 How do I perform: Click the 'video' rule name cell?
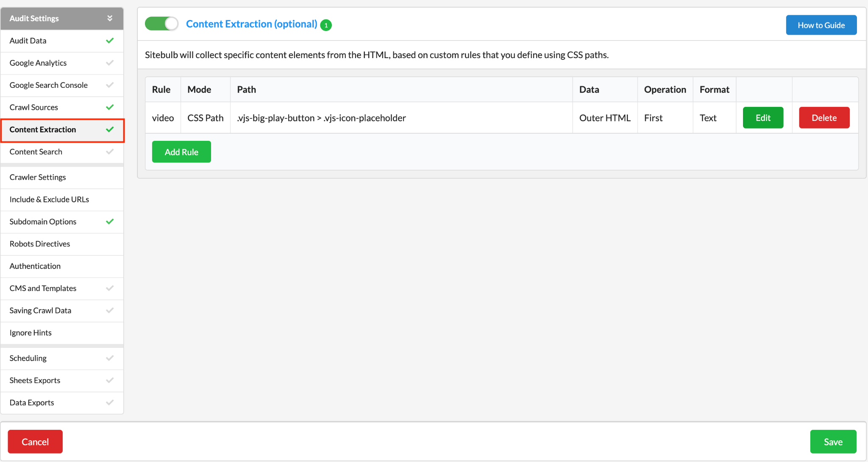(x=163, y=118)
